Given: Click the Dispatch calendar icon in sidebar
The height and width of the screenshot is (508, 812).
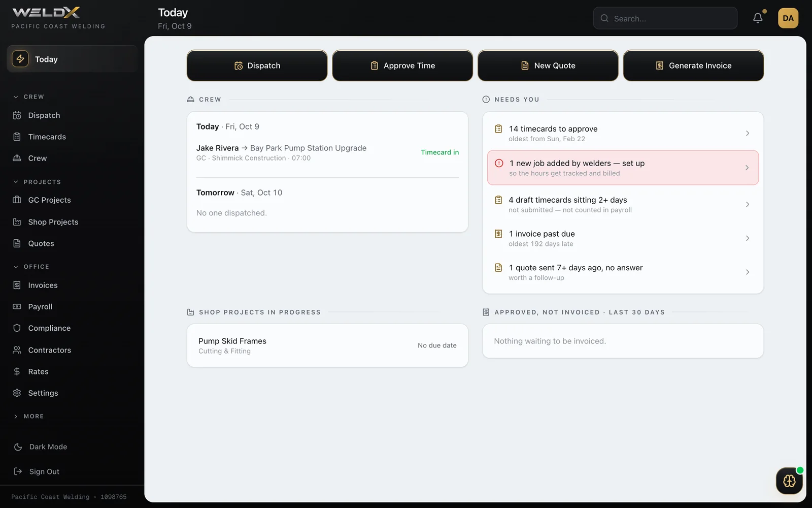Looking at the screenshot, I should pos(17,115).
